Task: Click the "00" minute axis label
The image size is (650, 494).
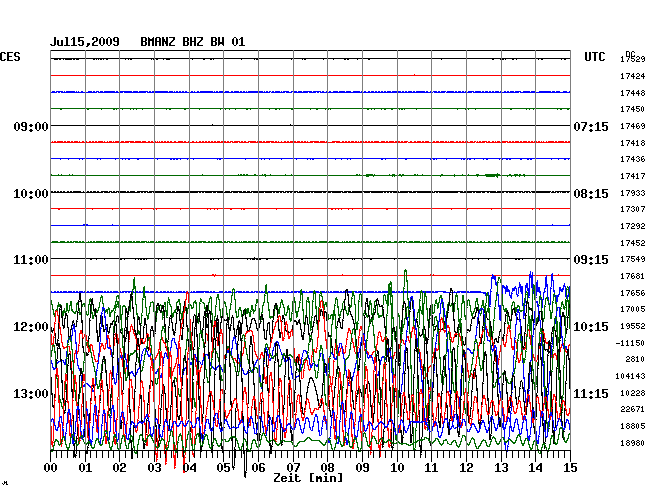Action: coord(51,468)
